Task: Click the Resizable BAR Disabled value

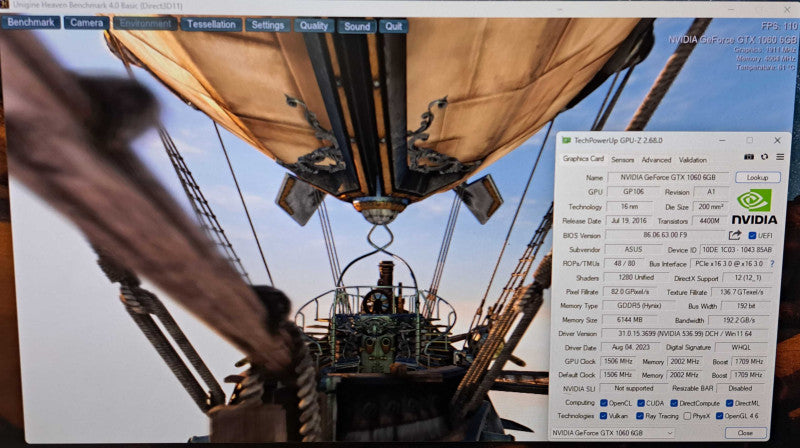Action: [741, 388]
